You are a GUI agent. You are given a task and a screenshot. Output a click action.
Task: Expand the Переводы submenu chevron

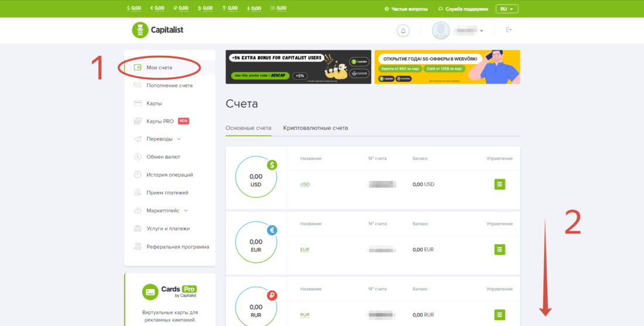click(178, 139)
